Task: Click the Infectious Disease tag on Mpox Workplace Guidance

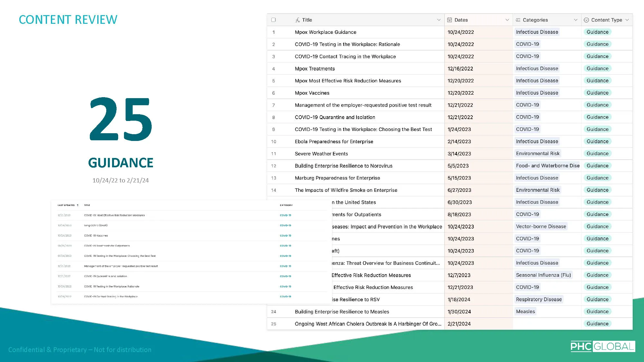Action: [537, 32]
